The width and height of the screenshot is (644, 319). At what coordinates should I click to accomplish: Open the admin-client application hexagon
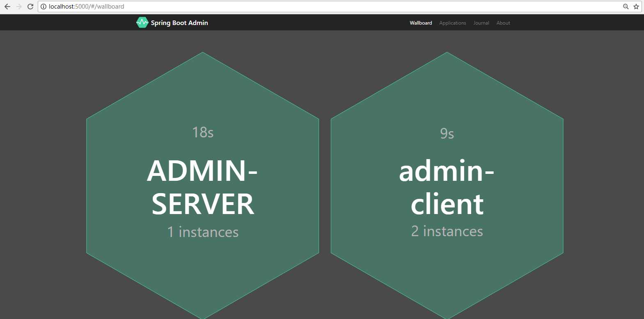click(x=447, y=185)
